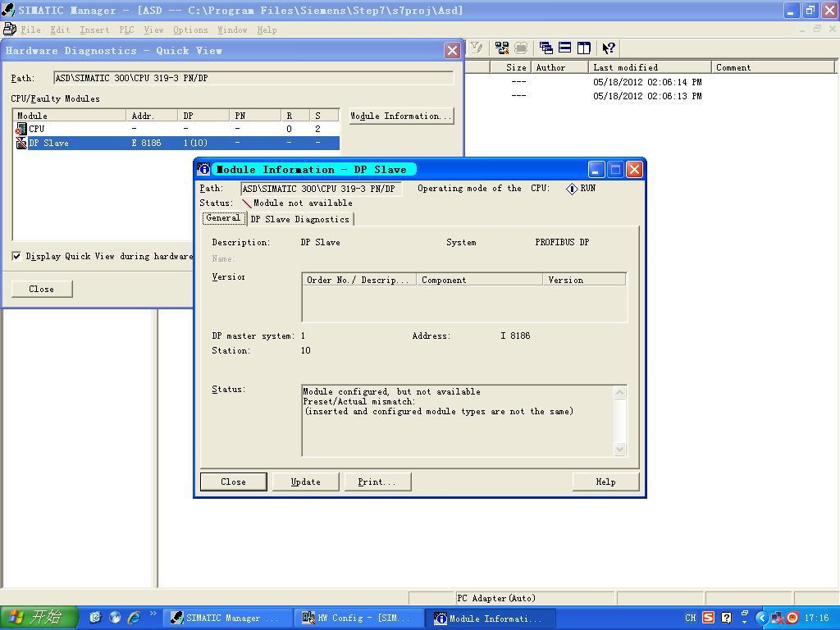Toggle Display Quick View during hardware checkbox
The width and height of the screenshot is (840, 630).
tap(16, 256)
